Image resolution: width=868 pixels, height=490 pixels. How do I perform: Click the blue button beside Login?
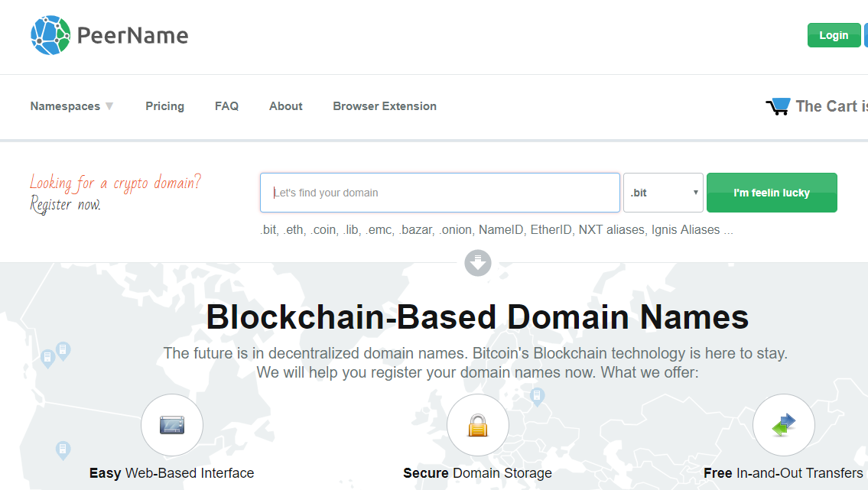click(866, 35)
